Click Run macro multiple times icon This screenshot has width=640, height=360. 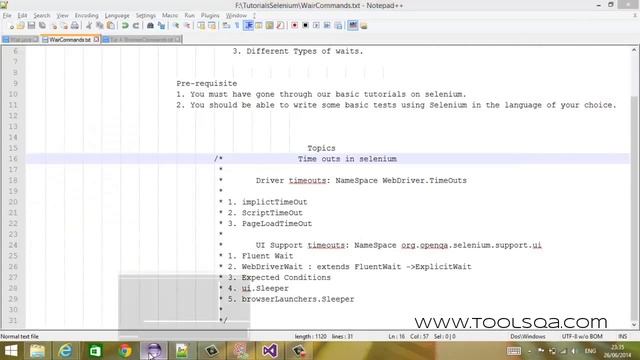pyautogui.click(x=327, y=26)
